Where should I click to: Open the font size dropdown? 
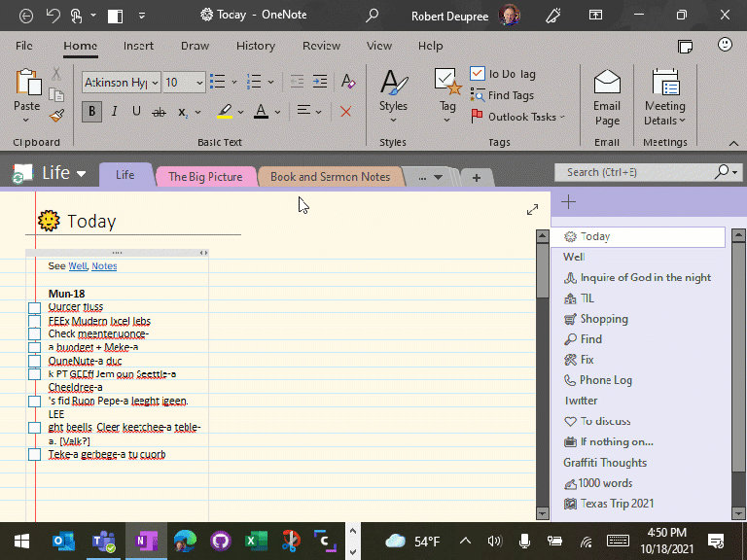tap(199, 83)
